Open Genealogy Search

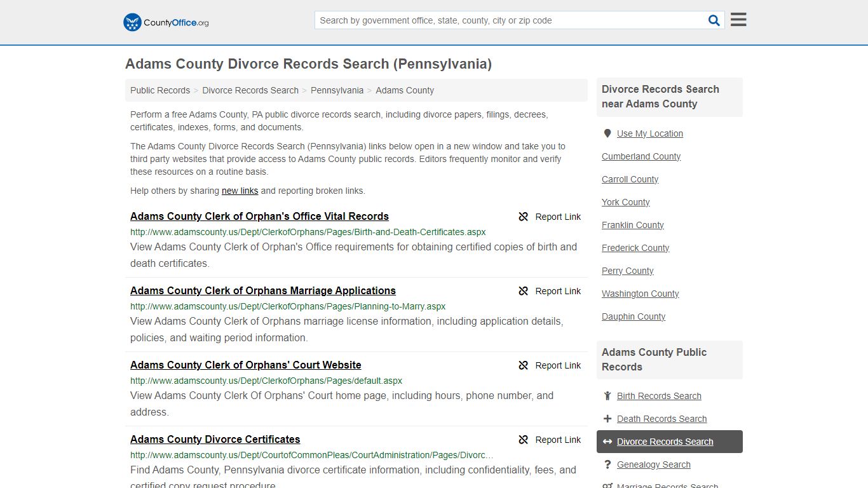click(653, 464)
